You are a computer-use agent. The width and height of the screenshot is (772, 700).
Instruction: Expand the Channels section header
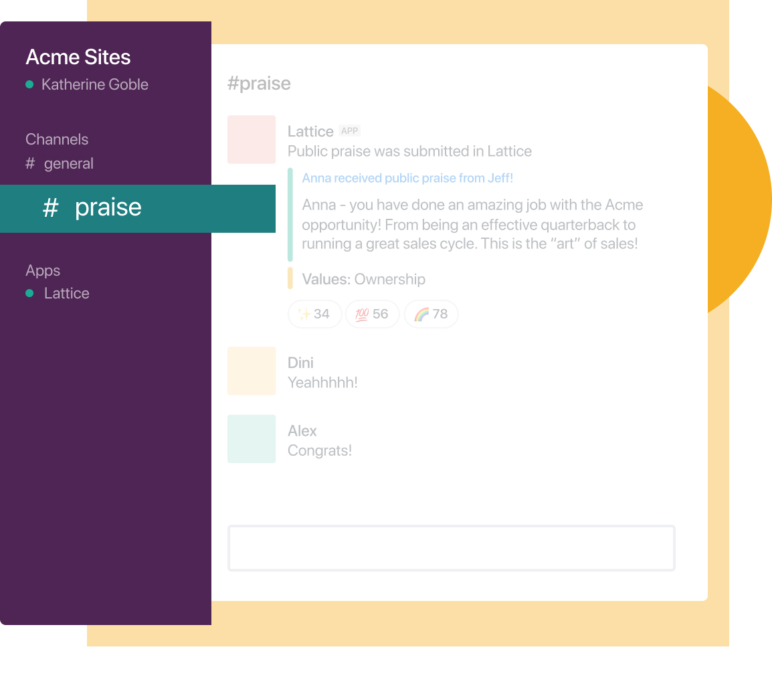point(57,139)
